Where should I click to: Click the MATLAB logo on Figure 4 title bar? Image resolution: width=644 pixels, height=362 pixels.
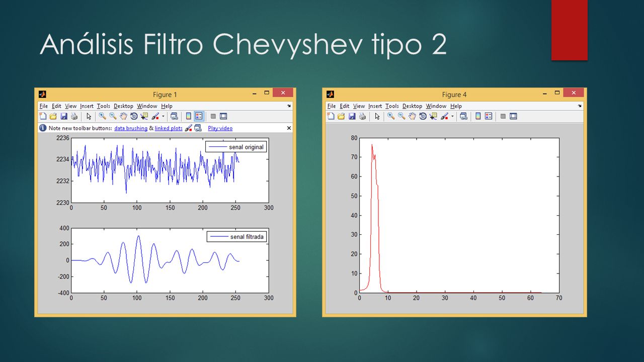(331, 94)
